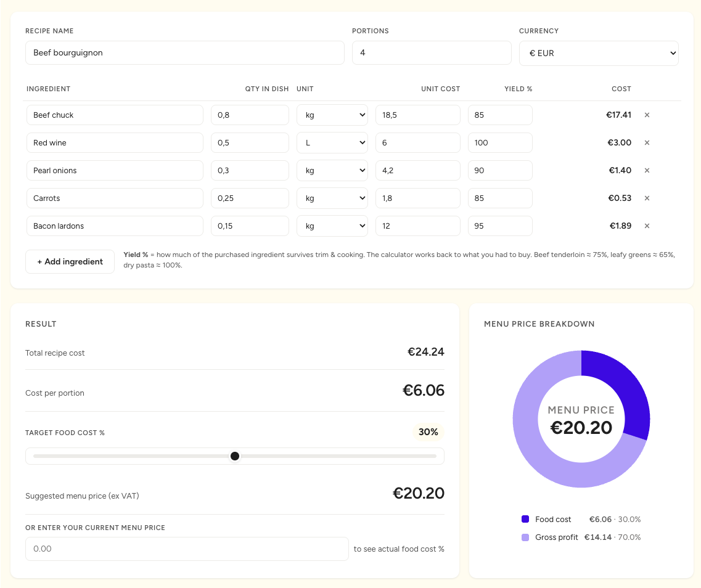Focus the current menu price input
Viewport: 701px width, 588px height.
click(187, 549)
